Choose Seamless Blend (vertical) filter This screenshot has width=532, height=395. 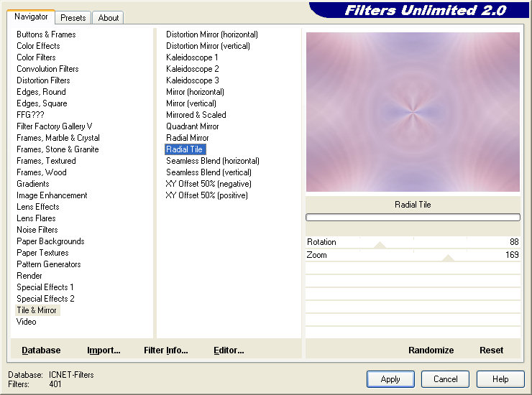pos(208,172)
